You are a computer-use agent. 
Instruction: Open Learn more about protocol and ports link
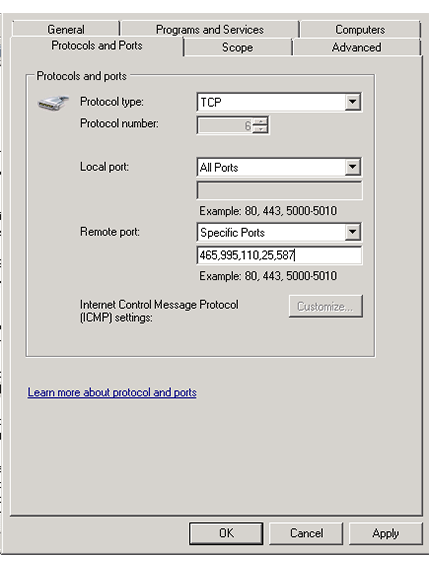(112, 393)
